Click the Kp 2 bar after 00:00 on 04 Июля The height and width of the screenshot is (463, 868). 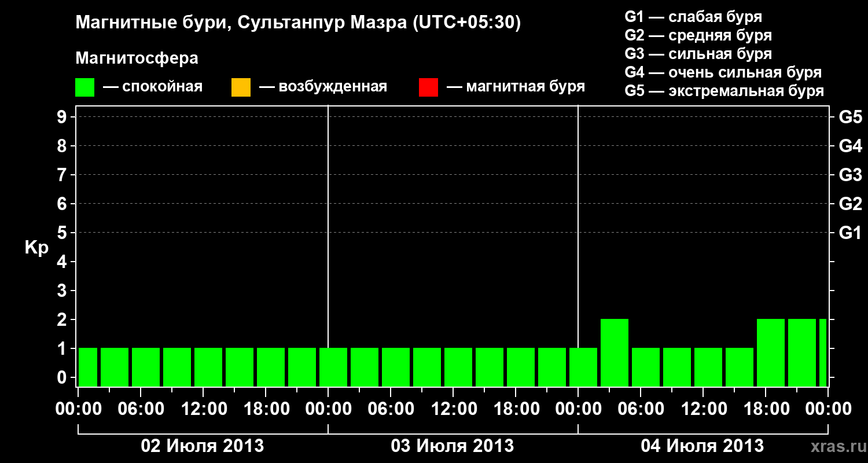coord(615,352)
